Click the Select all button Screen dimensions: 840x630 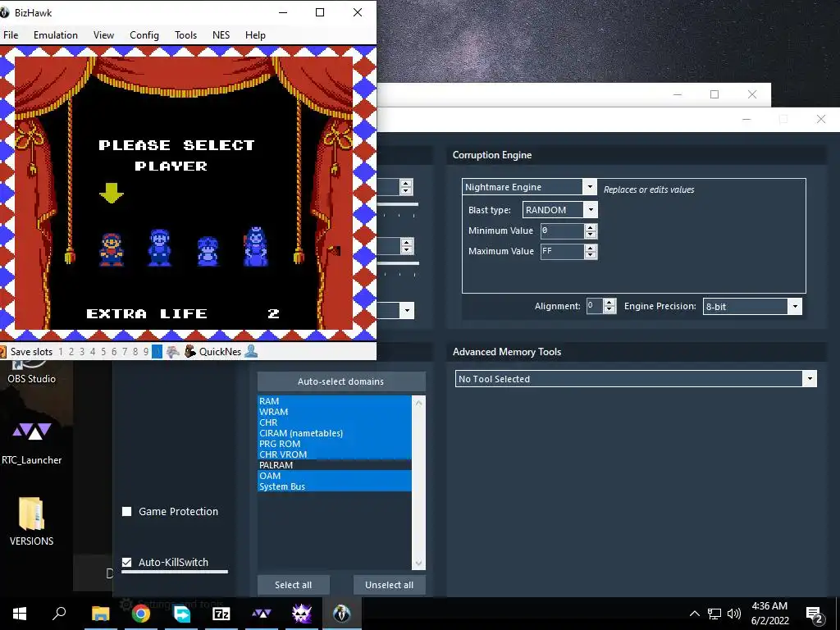(293, 585)
